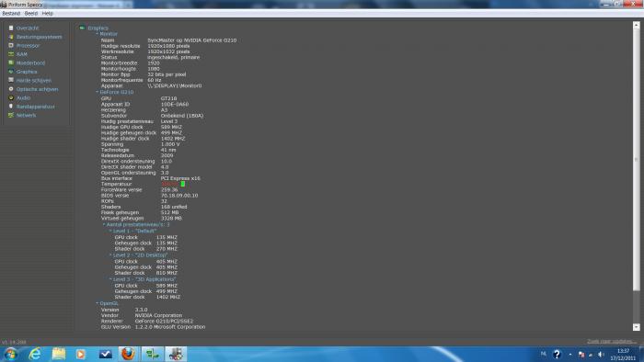The height and width of the screenshot is (362, 644).
Task: Collapse the OpenGL tree node
Action: [x=98, y=303]
